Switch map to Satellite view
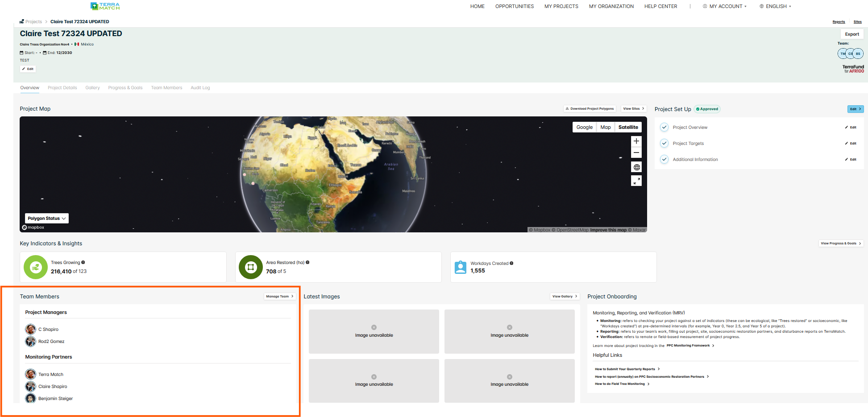868x417 pixels. tap(628, 127)
